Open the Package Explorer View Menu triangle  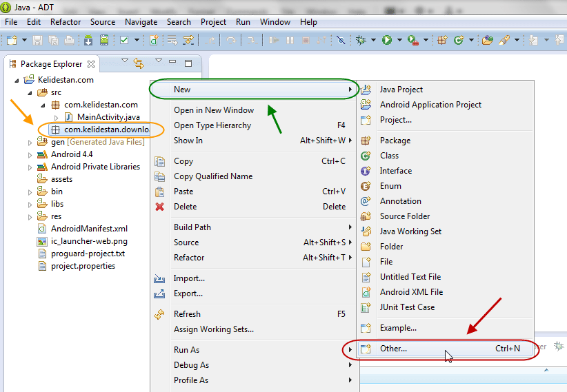(159, 61)
